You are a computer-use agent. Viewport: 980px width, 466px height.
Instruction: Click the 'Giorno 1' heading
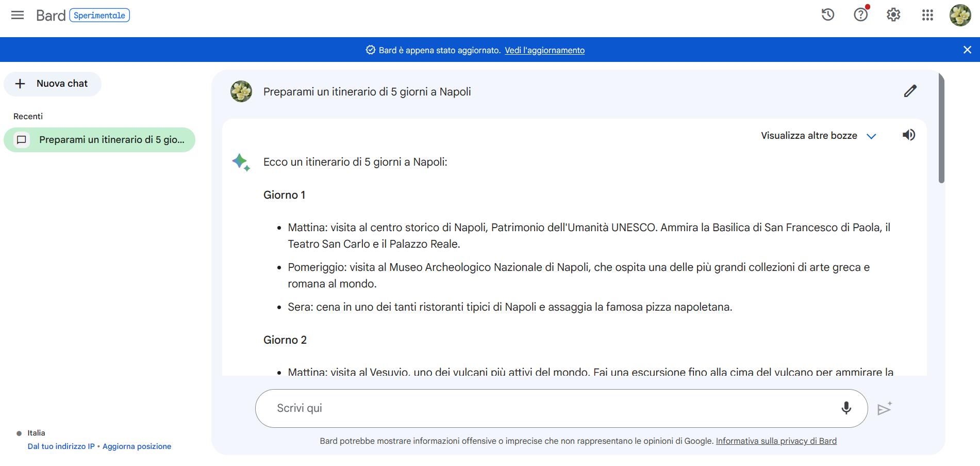click(285, 195)
